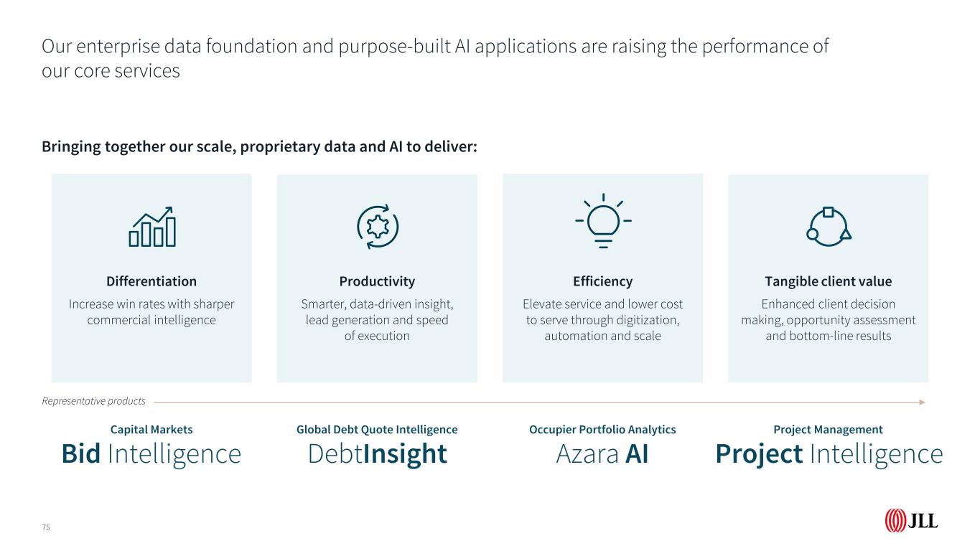This screenshot has height=551, width=980.
Task: Click the circle with shapes icon
Action: (x=828, y=225)
